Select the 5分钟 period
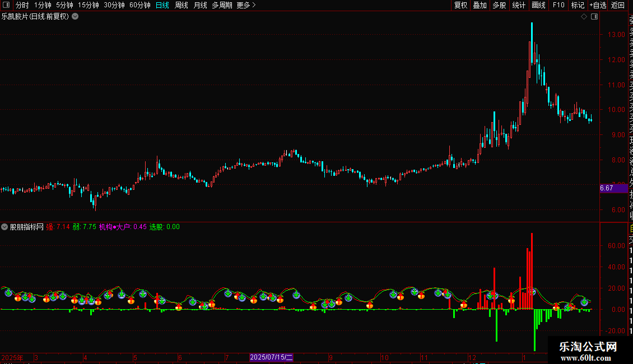 click(x=64, y=5)
